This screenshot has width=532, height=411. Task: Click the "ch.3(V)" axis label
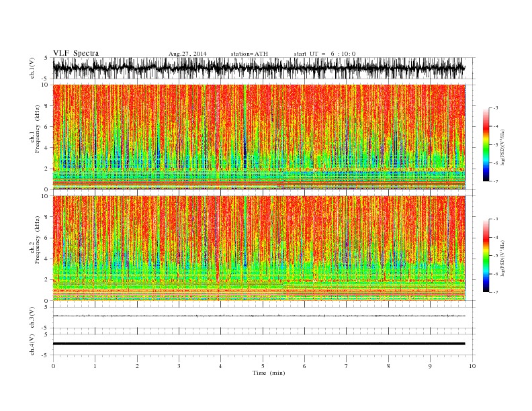32,318
